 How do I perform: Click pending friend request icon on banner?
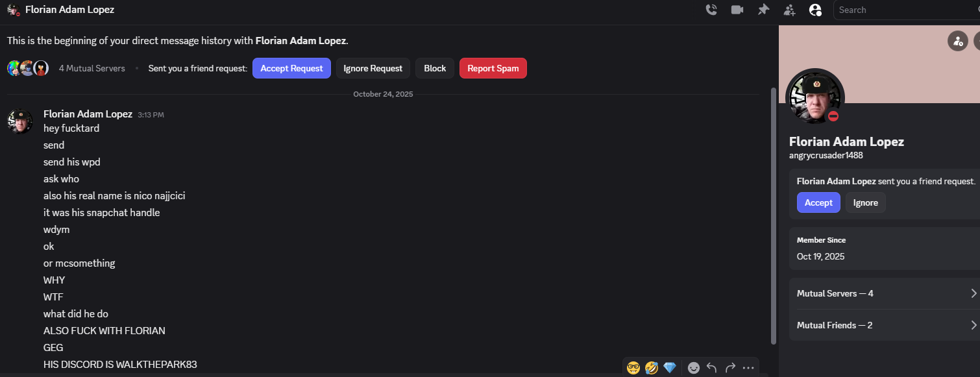tap(957, 41)
